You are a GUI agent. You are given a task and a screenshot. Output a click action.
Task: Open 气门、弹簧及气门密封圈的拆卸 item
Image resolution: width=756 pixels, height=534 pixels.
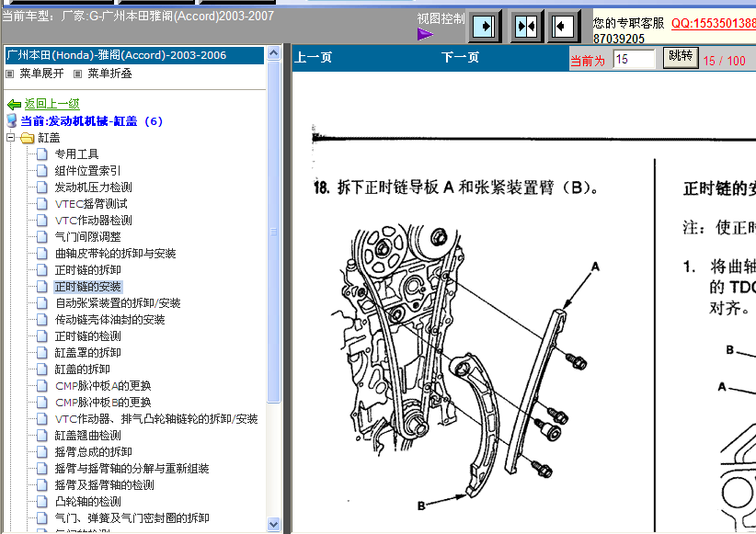(x=132, y=518)
